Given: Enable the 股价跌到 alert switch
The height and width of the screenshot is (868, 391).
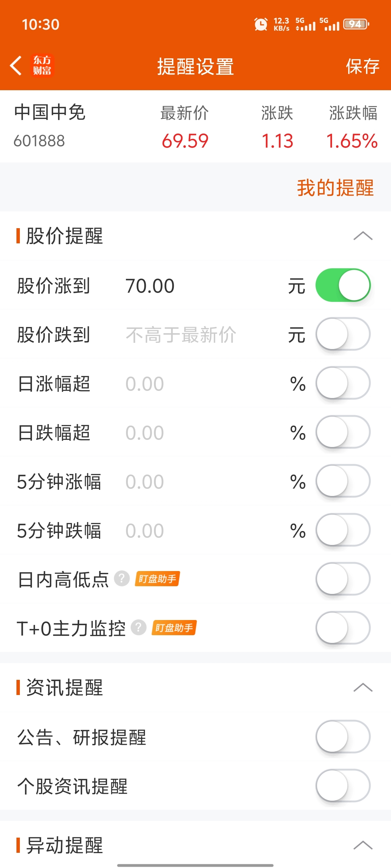Looking at the screenshot, I should [x=343, y=334].
